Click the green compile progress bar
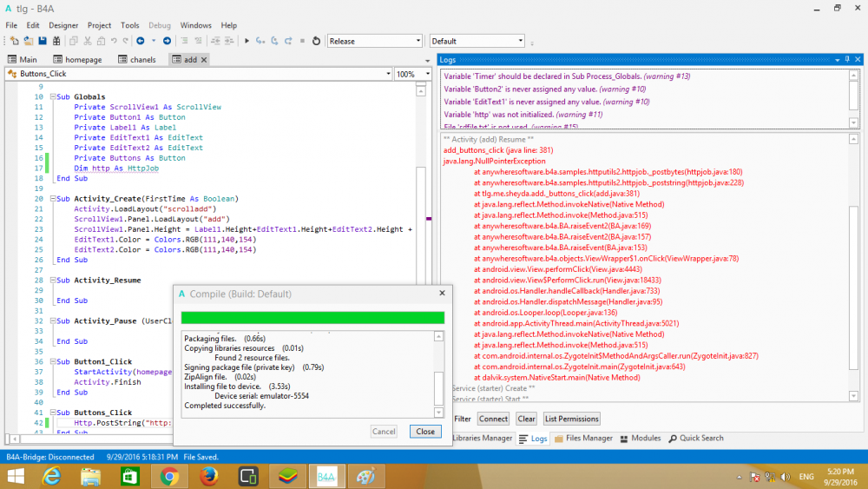The height and width of the screenshot is (489, 868). pos(312,318)
